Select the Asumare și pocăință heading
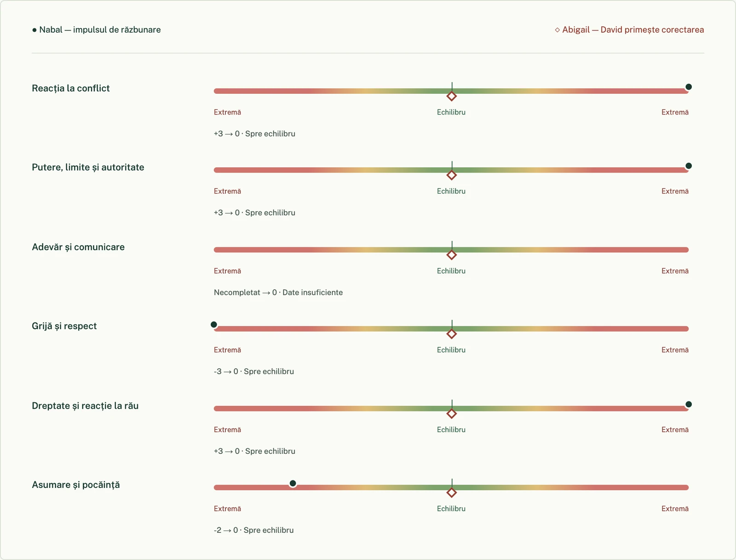 coord(76,485)
